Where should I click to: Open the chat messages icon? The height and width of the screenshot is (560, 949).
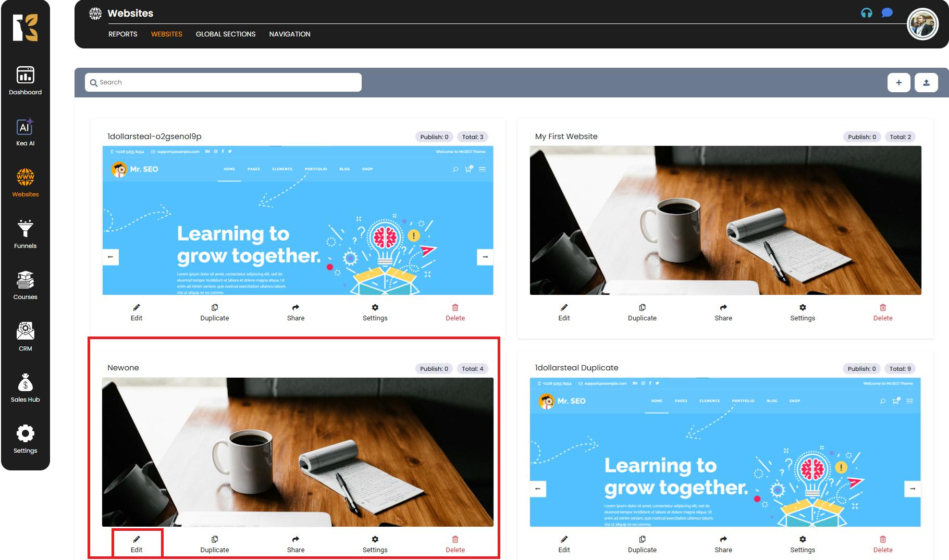tap(886, 13)
